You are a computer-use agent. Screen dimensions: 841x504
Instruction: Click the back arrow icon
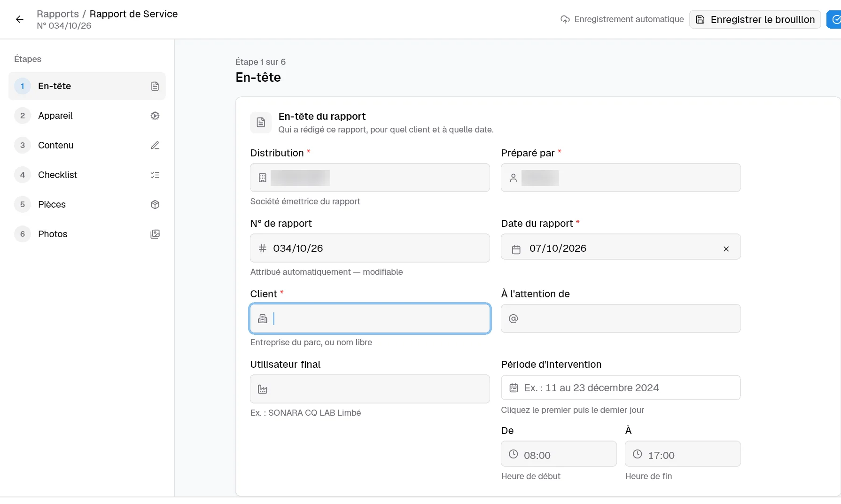tap(19, 19)
